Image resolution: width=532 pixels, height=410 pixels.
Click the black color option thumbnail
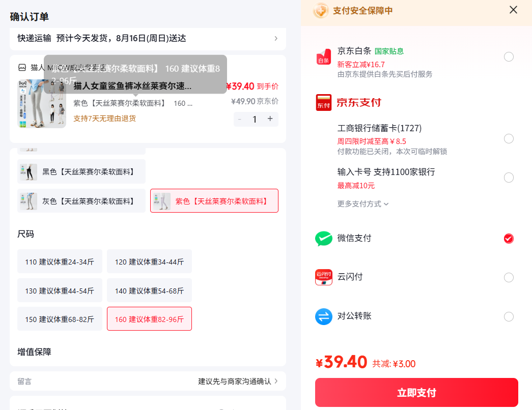(29, 172)
